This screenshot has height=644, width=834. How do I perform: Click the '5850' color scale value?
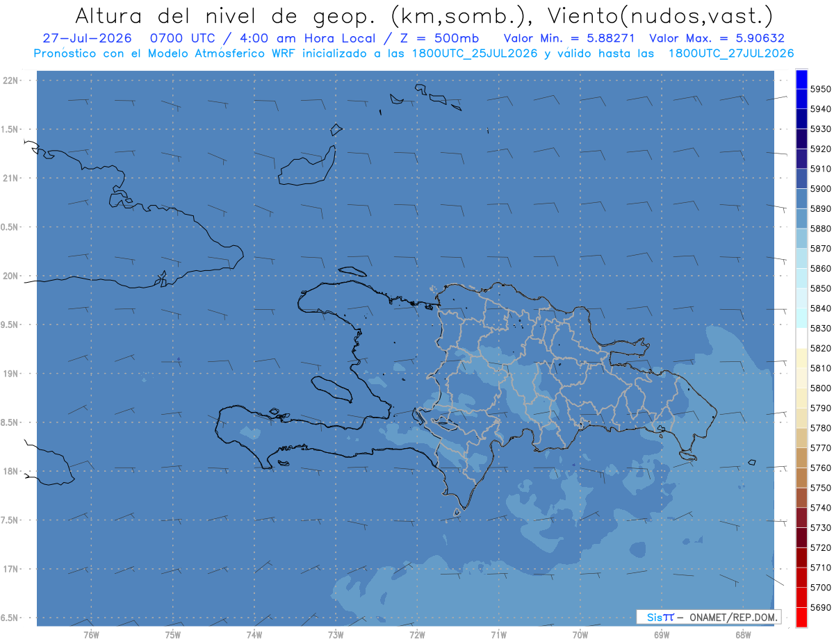820,288
